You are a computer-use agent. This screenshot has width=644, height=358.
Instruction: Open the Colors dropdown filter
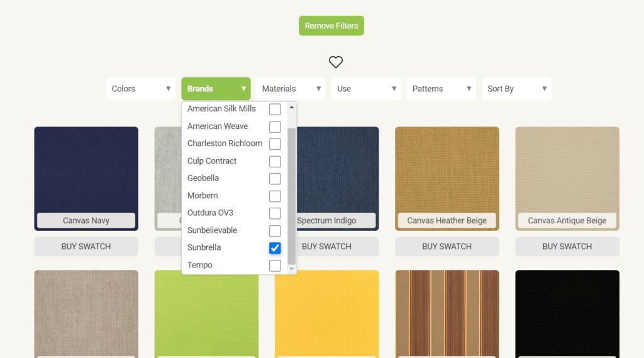(x=140, y=89)
